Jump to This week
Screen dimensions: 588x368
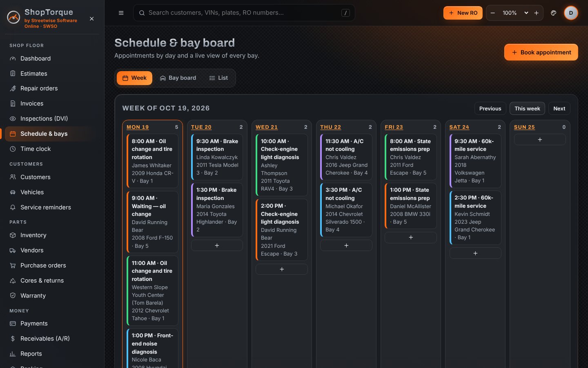pyautogui.click(x=527, y=108)
